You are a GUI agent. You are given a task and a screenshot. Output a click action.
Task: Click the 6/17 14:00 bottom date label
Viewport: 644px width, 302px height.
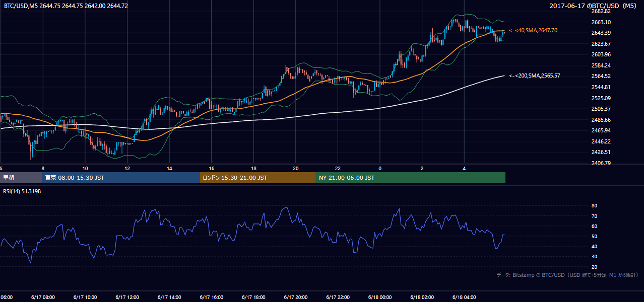pos(169,297)
